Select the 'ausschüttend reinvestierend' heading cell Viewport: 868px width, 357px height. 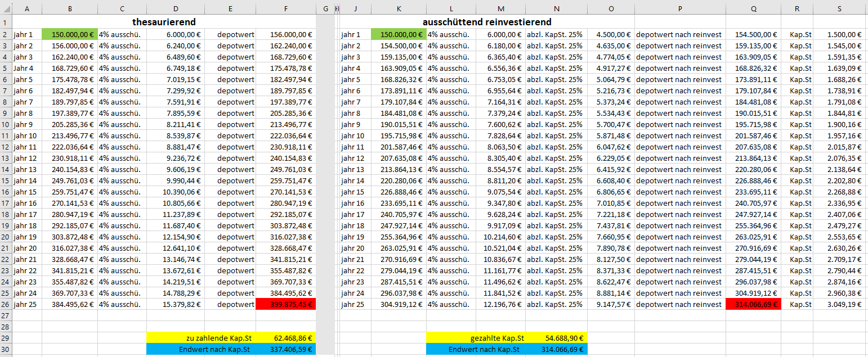pyautogui.click(x=487, y=22)
